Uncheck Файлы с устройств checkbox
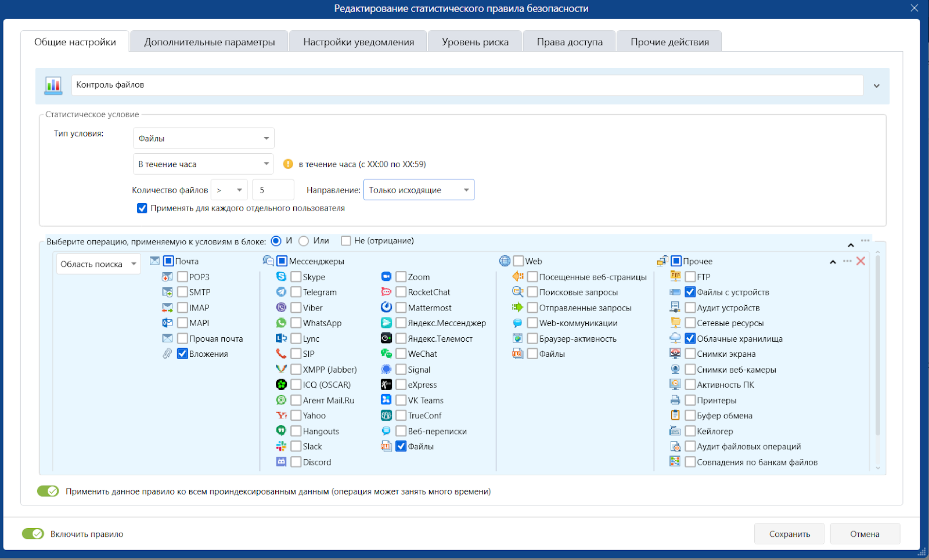Screen dimensions: 929x560 (x=690, y=292)
